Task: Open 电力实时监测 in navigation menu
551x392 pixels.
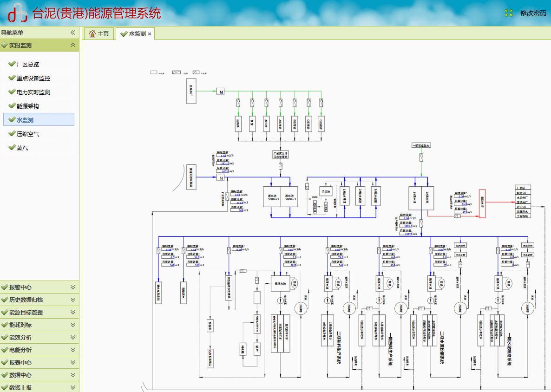Action: [x=33, y=92]
